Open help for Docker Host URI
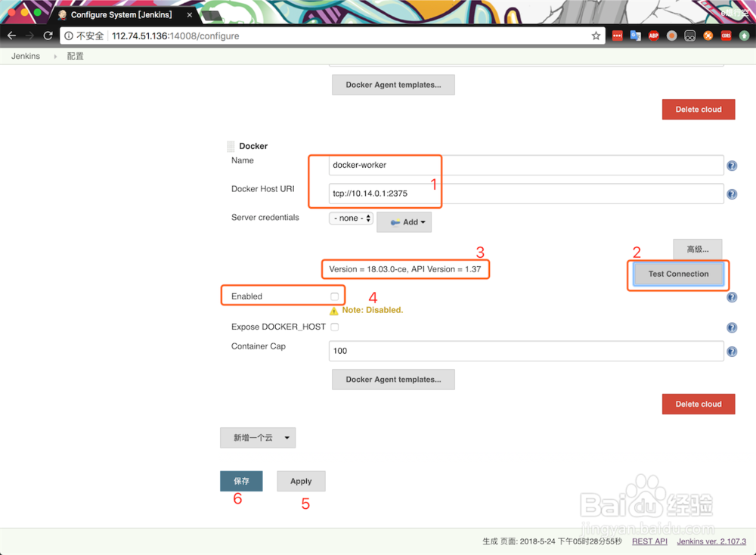 coord(732,194)
